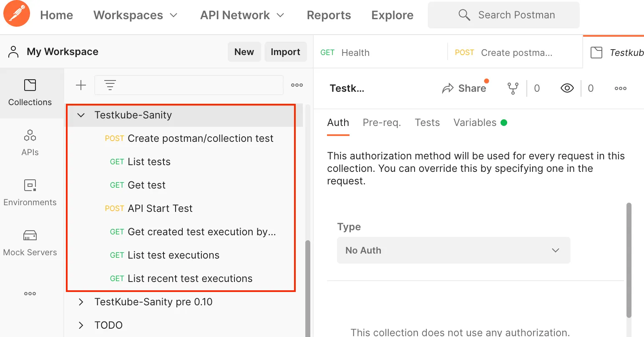Select the GET Health request tab
This screenshot has width=644, height=337.
(355, 52)
